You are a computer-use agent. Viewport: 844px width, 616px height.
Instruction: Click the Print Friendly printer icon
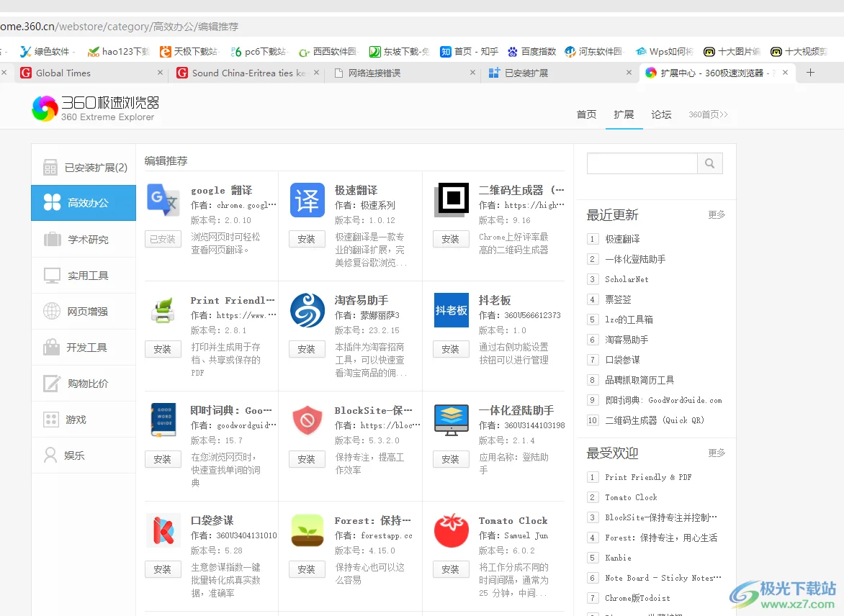point(163,310)
